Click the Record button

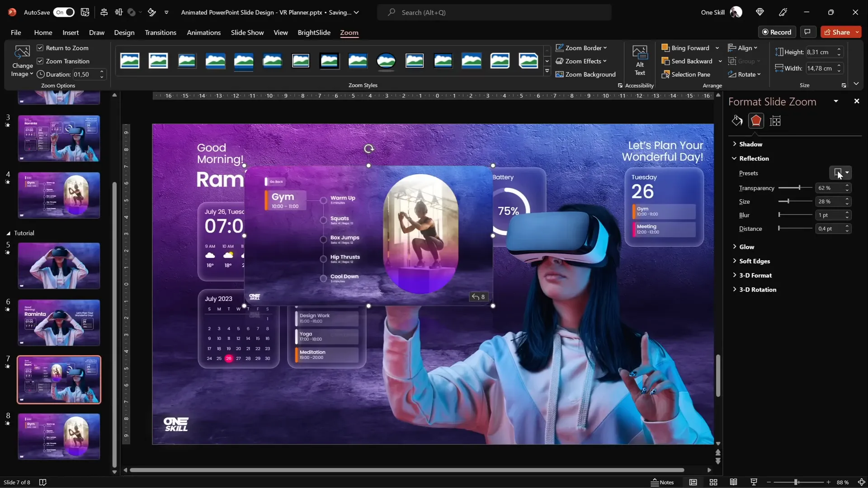(777, 32)
